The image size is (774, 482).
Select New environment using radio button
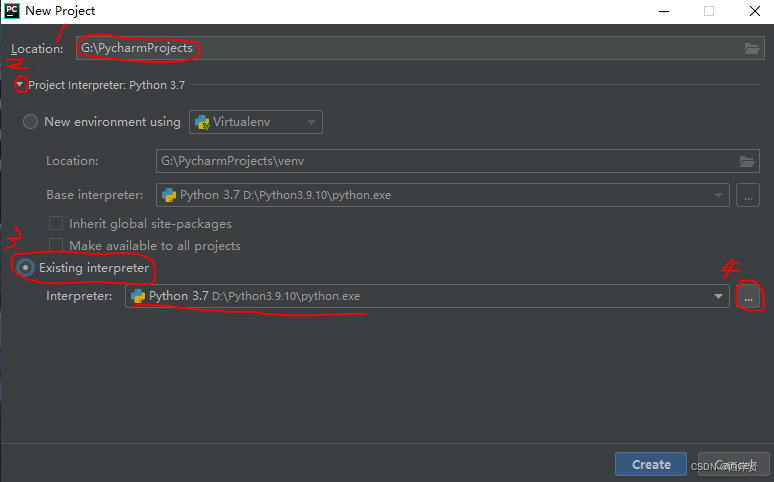click(x=31, y=122)
